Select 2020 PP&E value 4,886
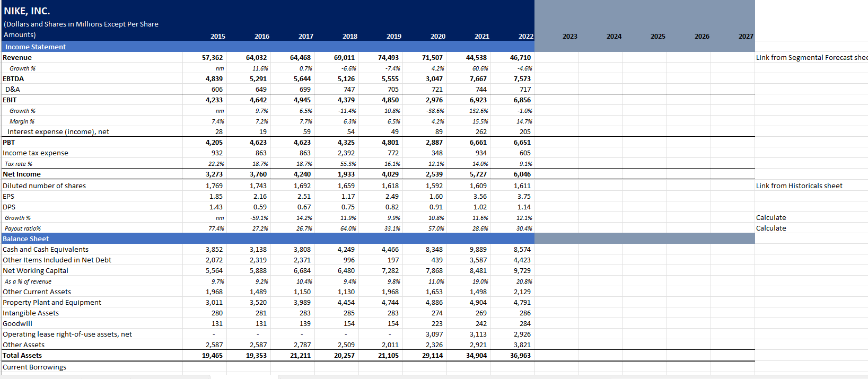Viewport: 868px width, 379px height. coord(435,302)
